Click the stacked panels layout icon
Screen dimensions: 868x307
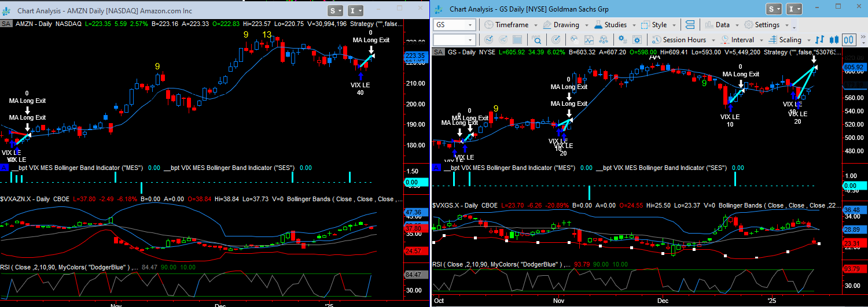coord(689,25)
